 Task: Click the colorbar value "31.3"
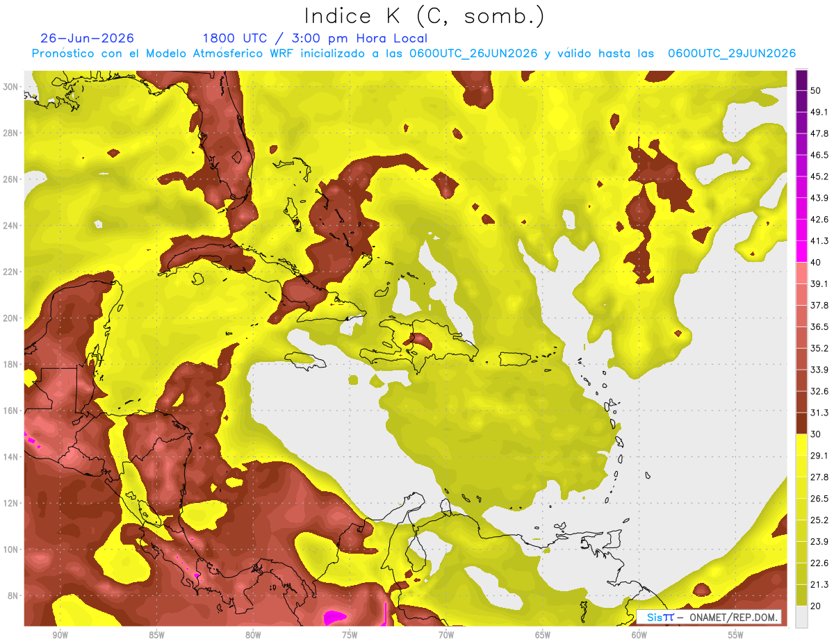click(819, 413)
